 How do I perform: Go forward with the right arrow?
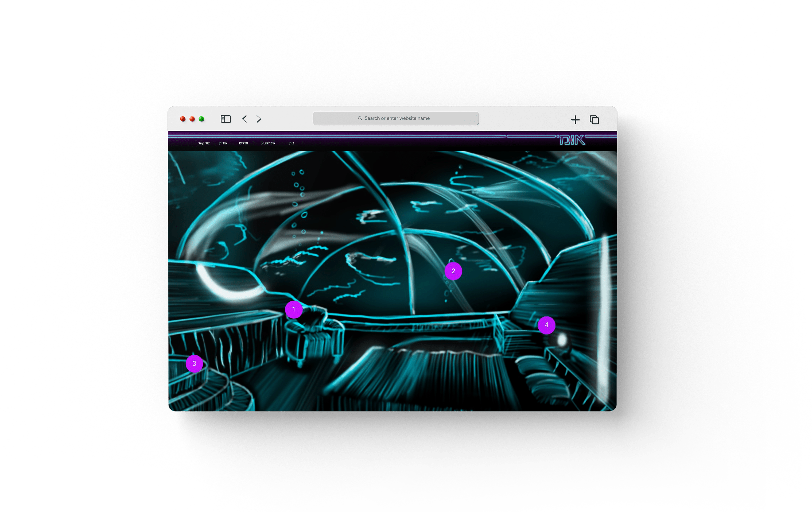coord(259,119)
